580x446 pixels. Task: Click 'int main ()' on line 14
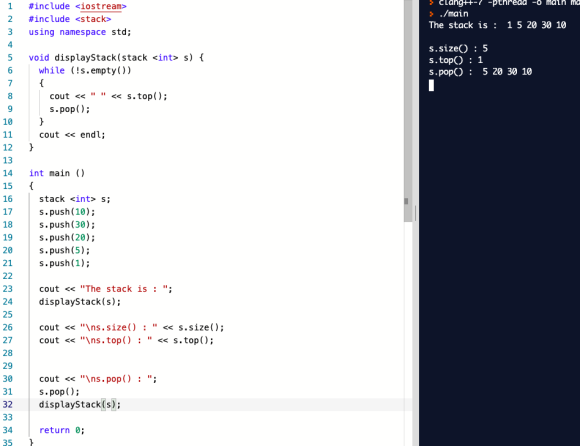(57, 173)
